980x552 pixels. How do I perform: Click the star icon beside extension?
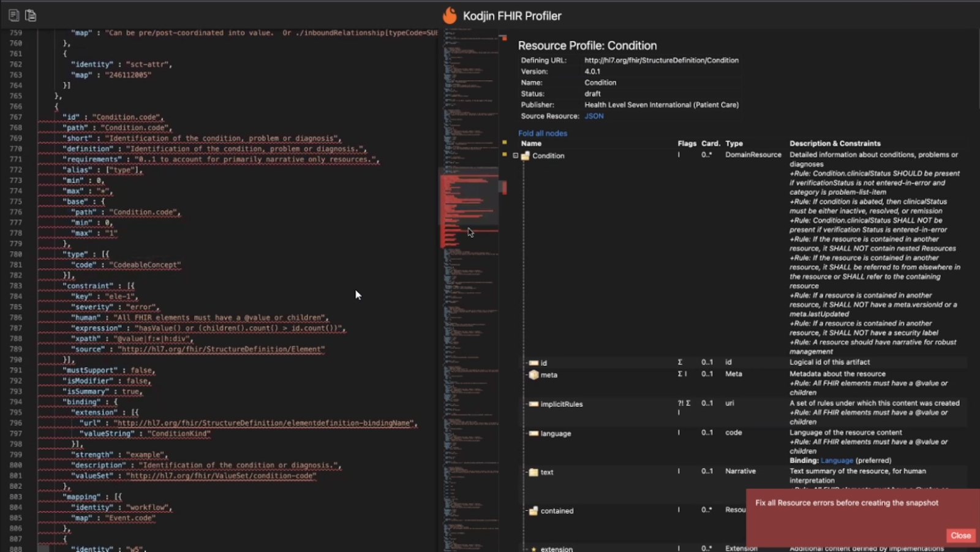[x=533, y=549]
